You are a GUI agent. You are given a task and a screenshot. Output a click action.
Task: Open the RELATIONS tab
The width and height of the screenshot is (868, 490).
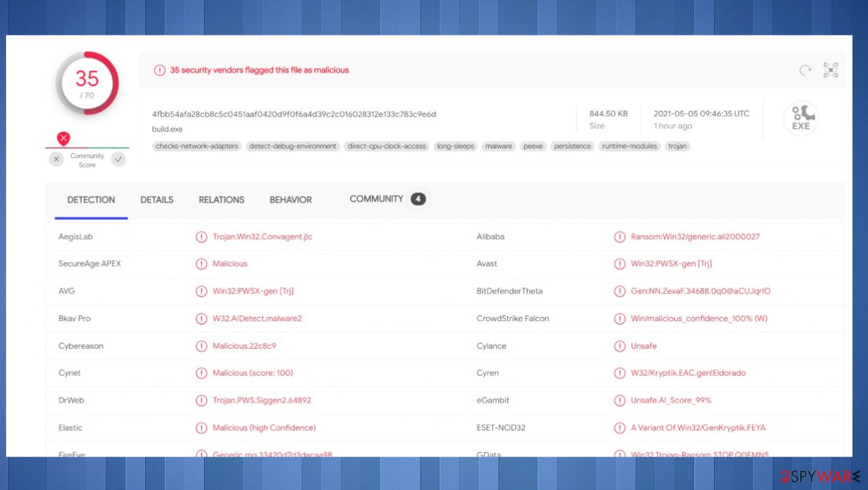click(x=221, y=200)
